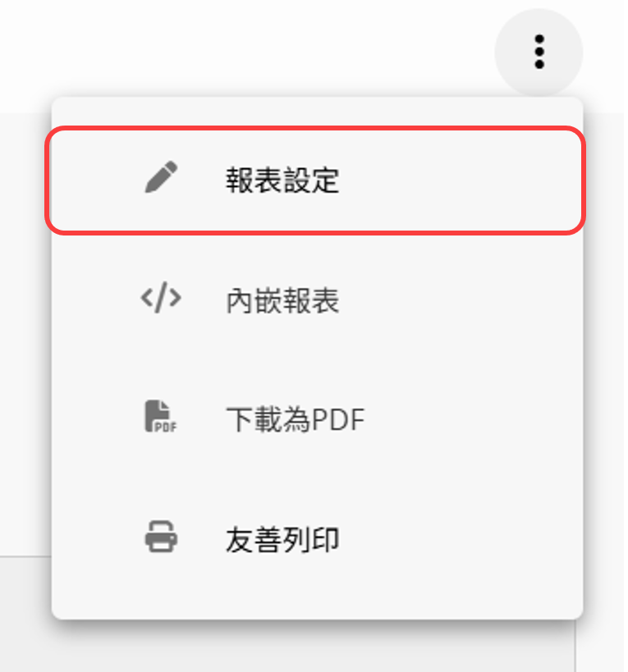Screen dimensions: 628x672
Task: Edit report settings via the highlighted row
Action: 317,180
